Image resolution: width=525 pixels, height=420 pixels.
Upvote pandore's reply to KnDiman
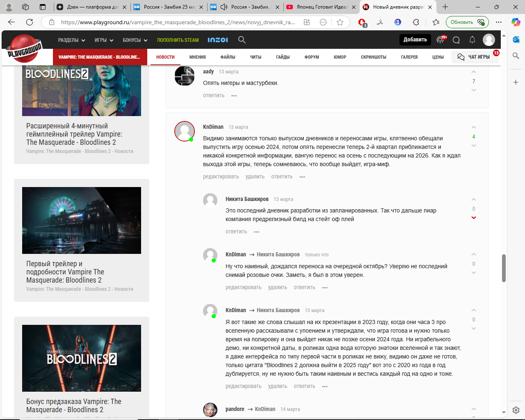(x=474, y=409)
